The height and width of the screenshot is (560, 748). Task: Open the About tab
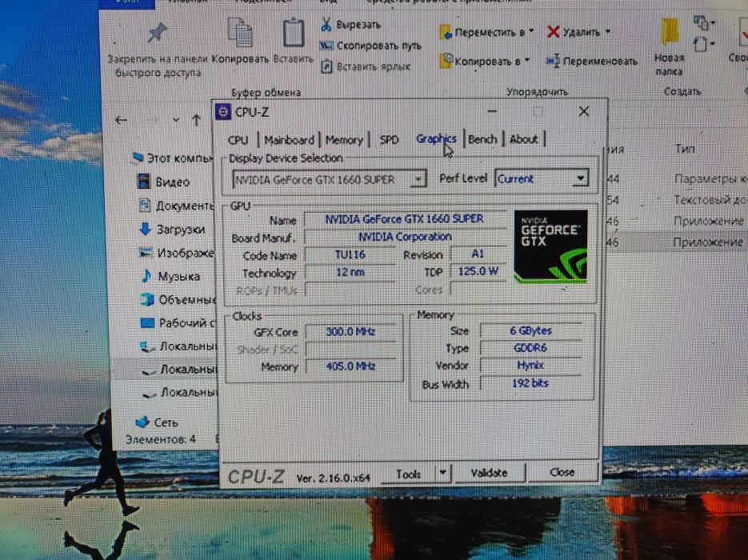[523, 139]
